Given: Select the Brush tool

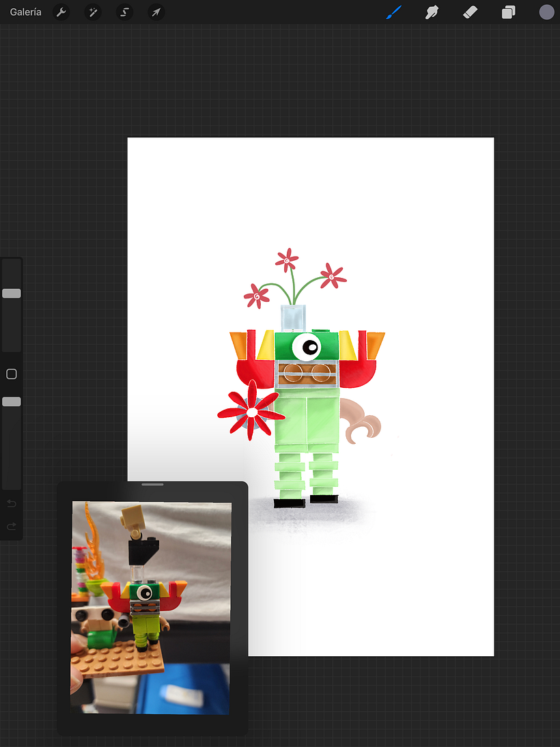Looking at the screenshot, I should click(393, 12).
